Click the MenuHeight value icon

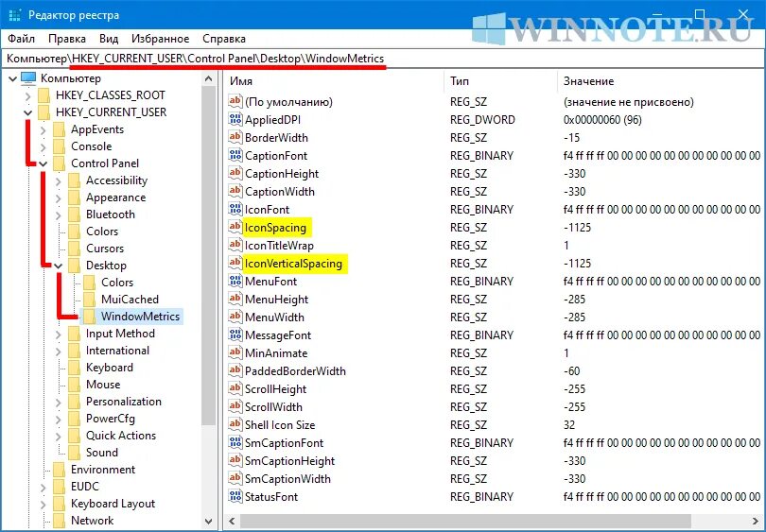click(235, 300)
